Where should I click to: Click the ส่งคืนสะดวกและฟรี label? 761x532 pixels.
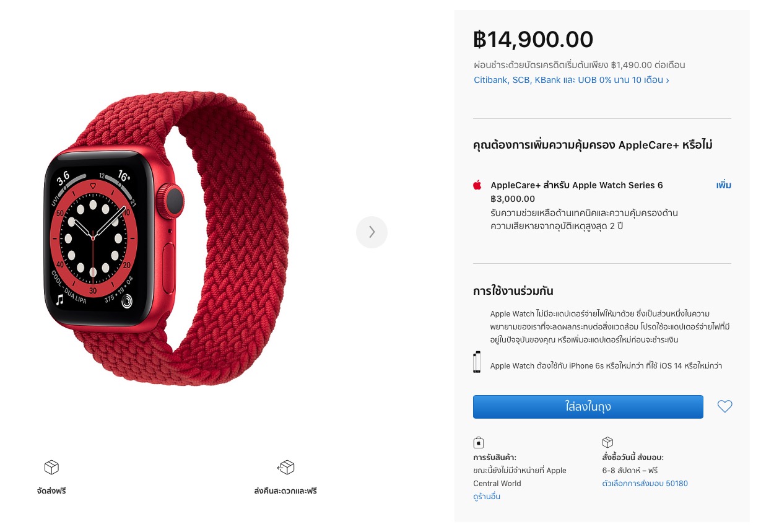(285, 491)
